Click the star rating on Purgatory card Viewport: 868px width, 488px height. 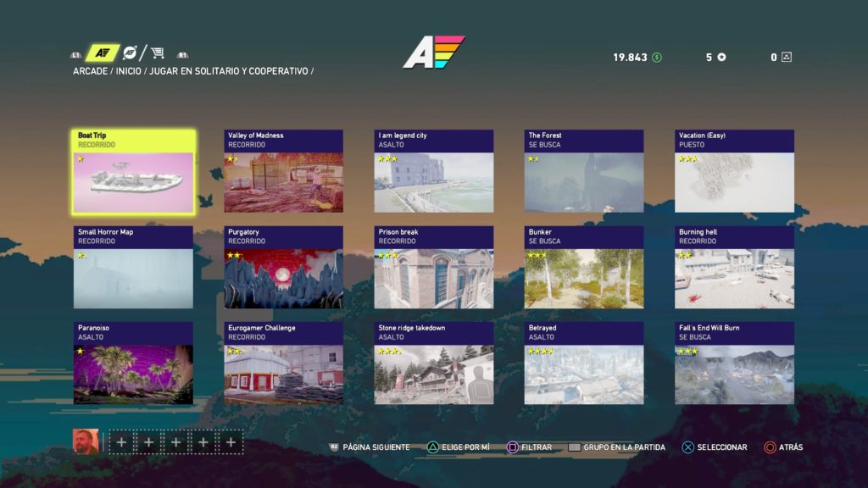point(234,255)
